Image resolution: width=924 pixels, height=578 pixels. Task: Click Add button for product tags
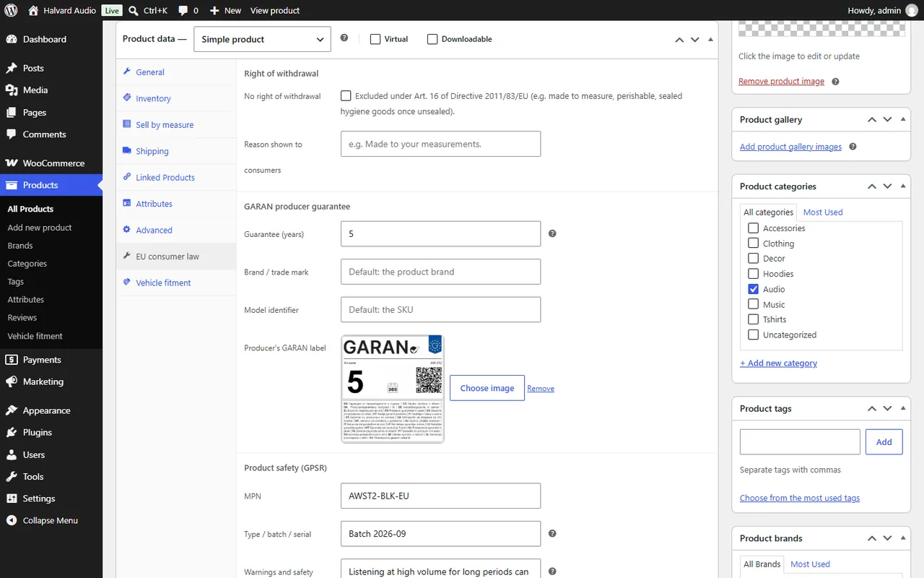click(x=884, y=441)
